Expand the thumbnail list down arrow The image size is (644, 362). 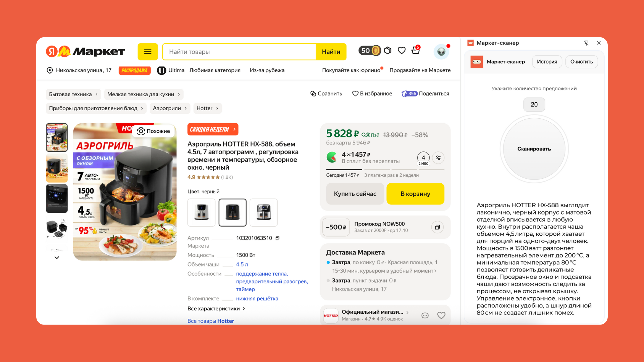[x=57, y=257]
